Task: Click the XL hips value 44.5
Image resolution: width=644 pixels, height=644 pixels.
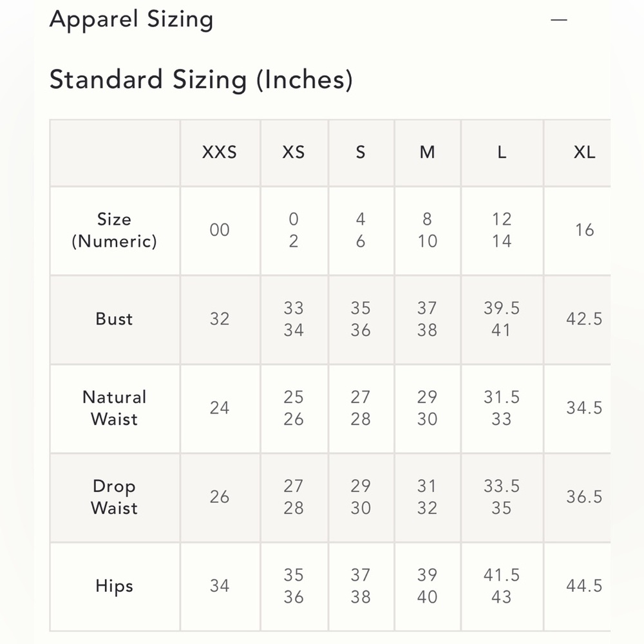Action: click(x=584, y=586)
